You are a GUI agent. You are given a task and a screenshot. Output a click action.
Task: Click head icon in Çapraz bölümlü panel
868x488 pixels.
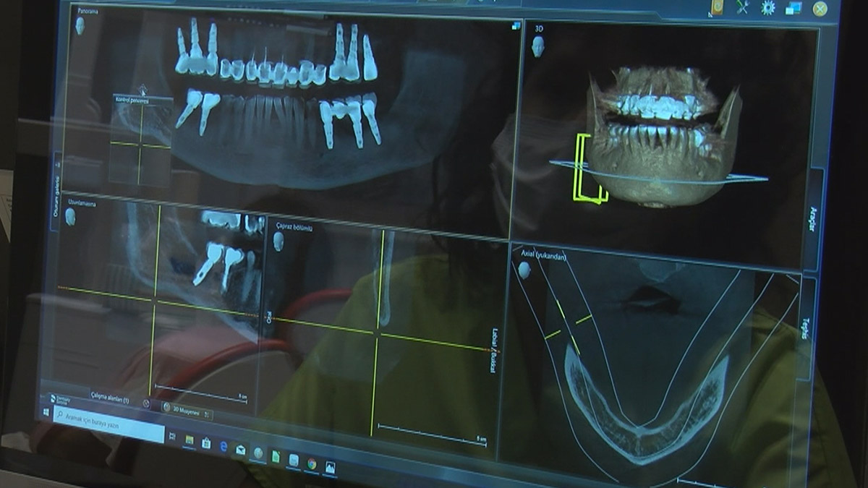[278, 241]
